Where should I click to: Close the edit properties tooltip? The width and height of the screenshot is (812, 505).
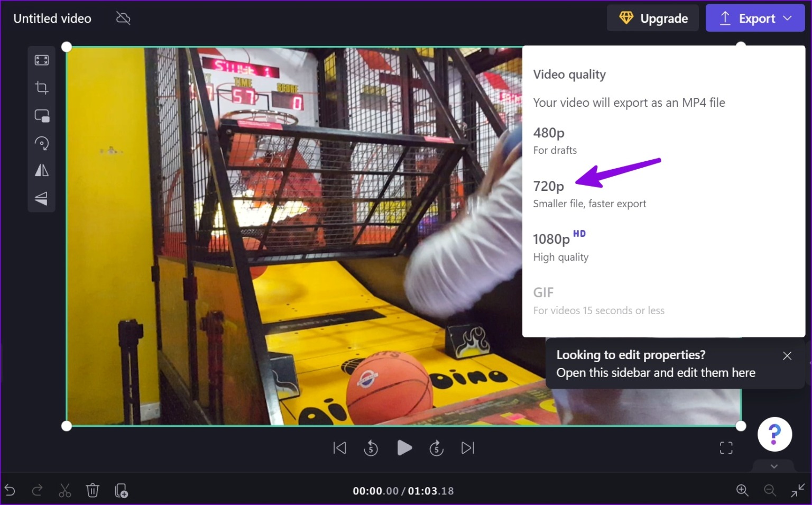point(787,355)
